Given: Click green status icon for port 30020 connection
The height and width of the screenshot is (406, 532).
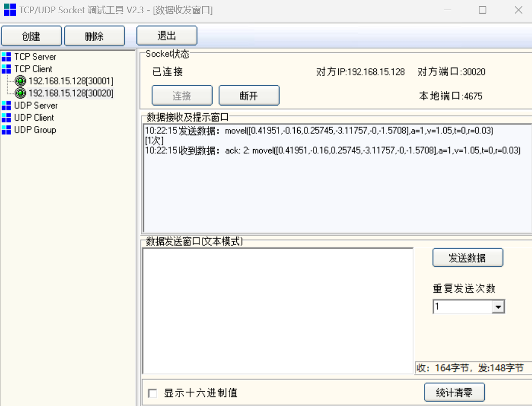Looking at the screenshot, I should pos(20,93).
